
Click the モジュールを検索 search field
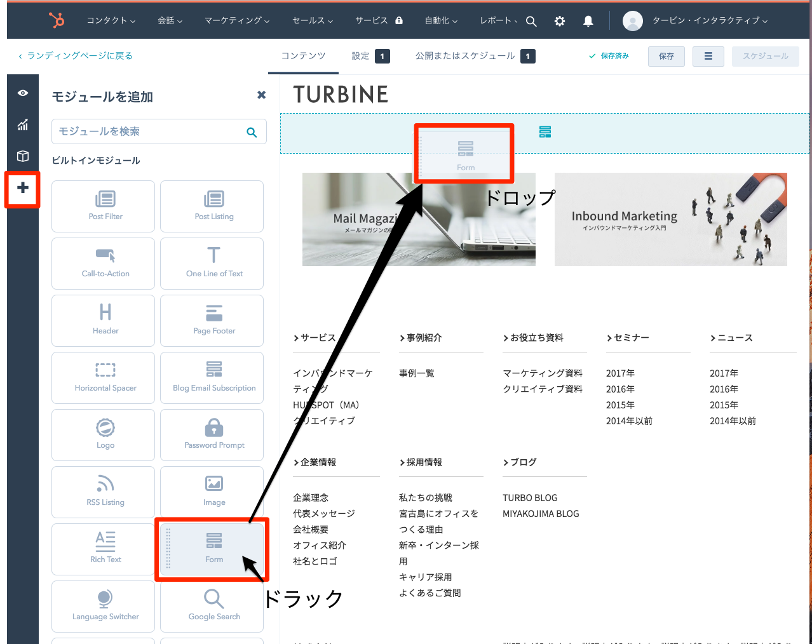[x=149, y=131]
